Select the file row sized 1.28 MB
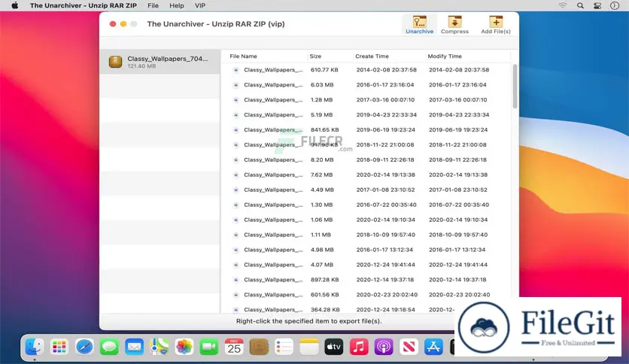 click(366, 100)
